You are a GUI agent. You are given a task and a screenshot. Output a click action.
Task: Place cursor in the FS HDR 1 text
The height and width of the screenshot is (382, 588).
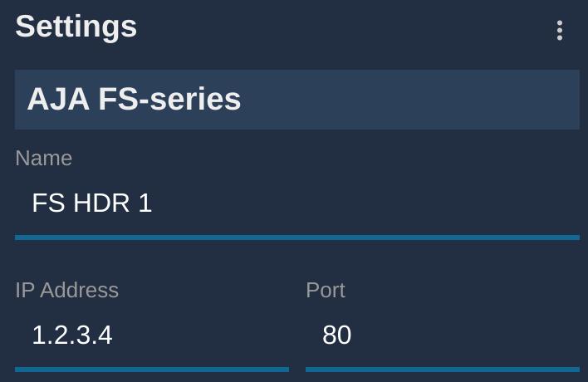[x=92, y=203]
